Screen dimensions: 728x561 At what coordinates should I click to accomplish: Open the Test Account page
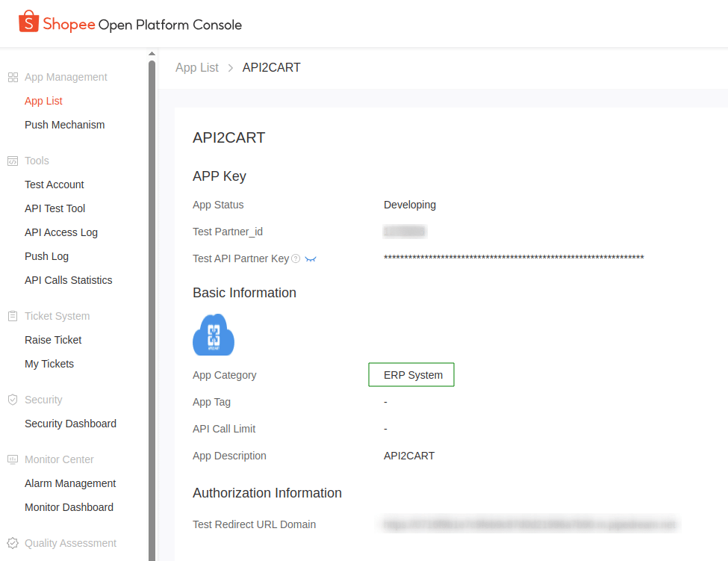click(x=54, y=185)
